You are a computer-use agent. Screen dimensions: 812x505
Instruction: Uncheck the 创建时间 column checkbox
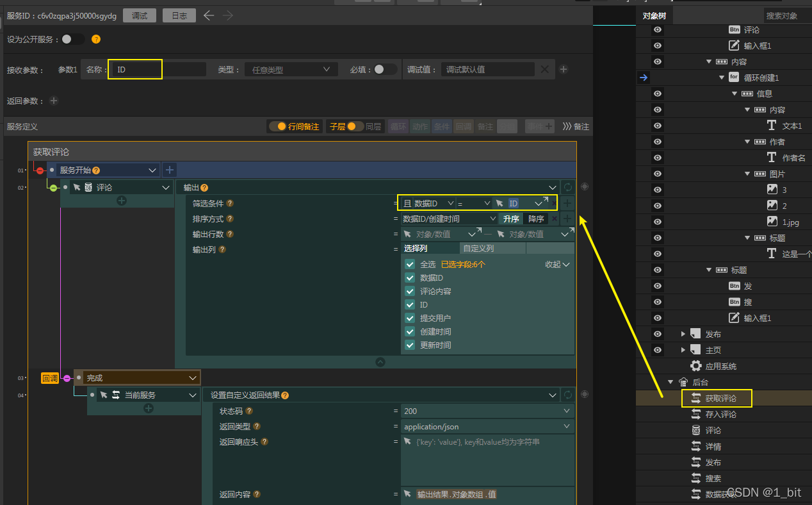point(410,331)
